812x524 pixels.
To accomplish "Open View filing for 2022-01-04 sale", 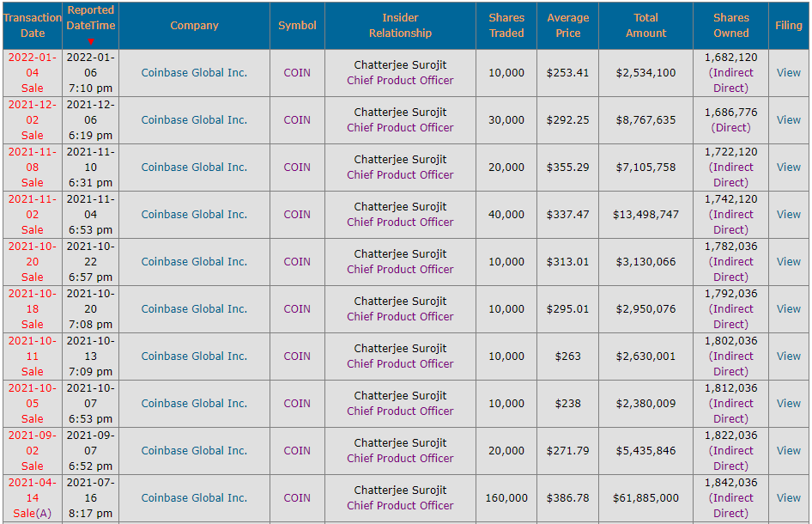I will tap(789, 72).
